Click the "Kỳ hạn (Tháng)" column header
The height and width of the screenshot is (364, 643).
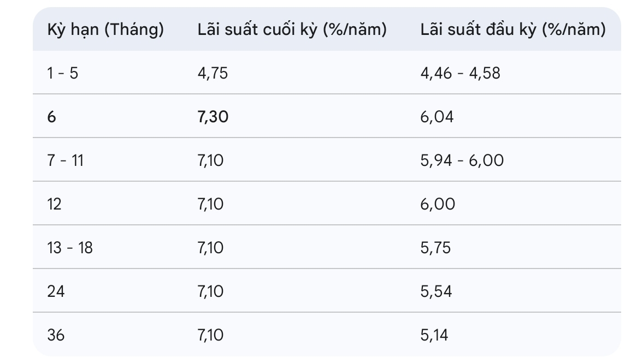coord(105,30)
